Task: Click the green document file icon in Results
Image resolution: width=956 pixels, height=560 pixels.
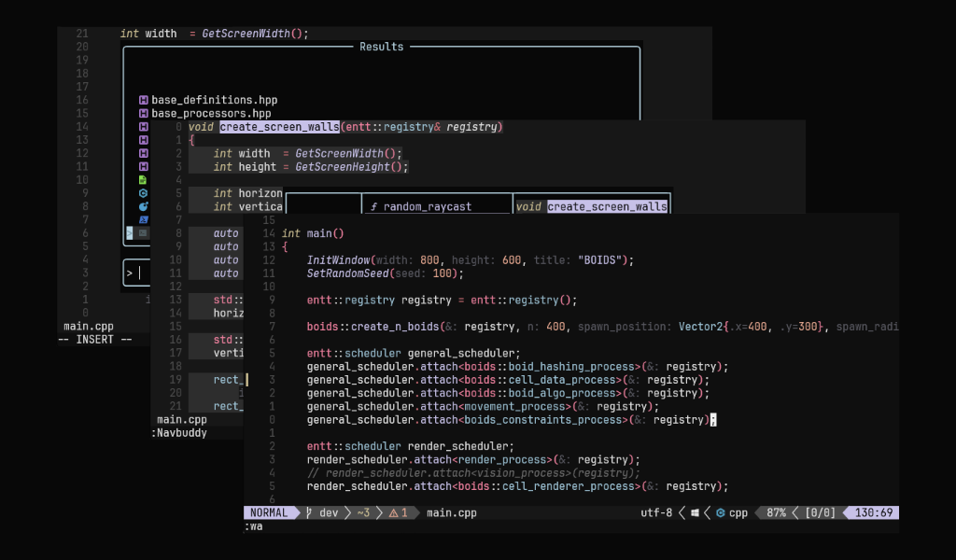Action: (143, 180)
